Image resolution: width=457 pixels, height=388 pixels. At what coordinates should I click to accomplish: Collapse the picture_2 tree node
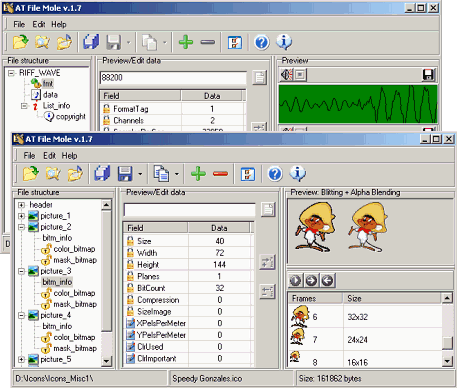point(21,227)
